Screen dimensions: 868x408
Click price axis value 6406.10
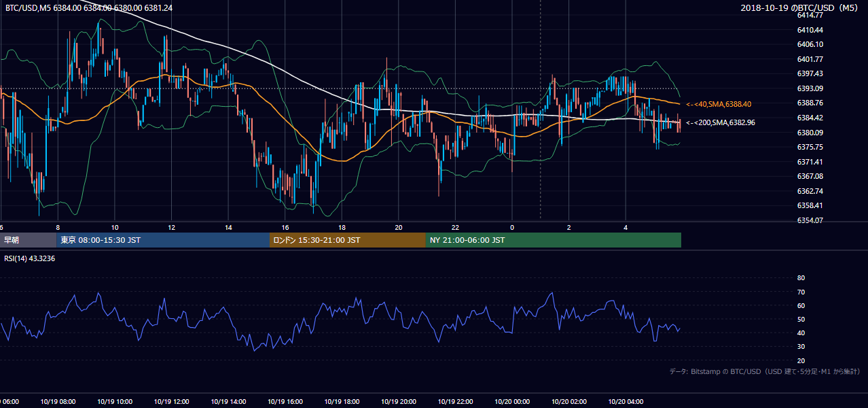click(810, 44)
